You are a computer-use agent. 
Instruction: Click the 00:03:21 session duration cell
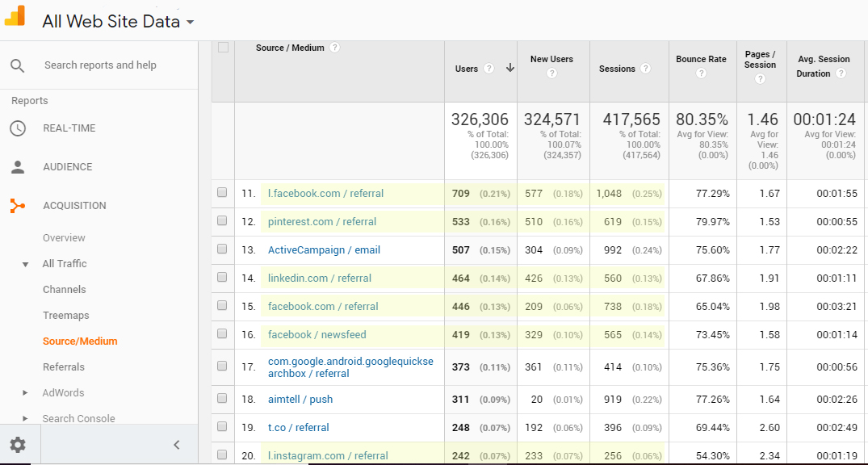coord(837,307)
